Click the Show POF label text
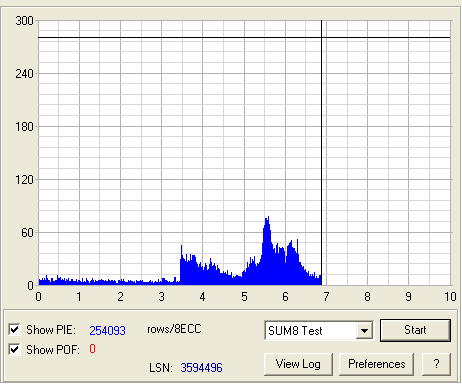 [x=53, y=350]
